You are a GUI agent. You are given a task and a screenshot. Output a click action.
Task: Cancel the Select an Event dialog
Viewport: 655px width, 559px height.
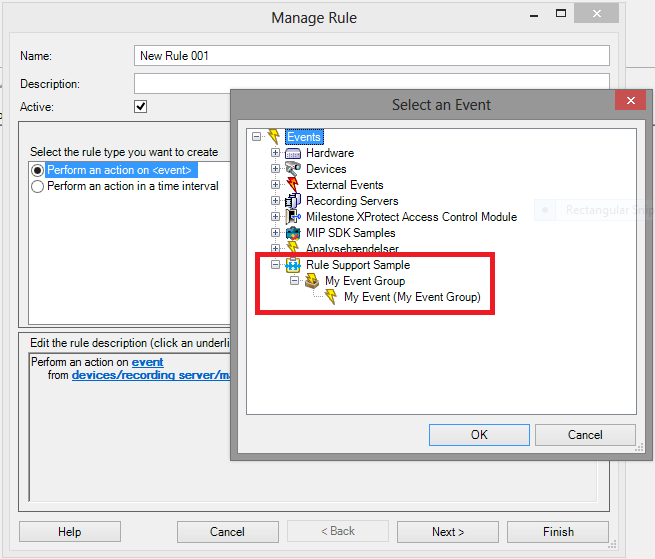pyautogui.click(x=585, y=435)
